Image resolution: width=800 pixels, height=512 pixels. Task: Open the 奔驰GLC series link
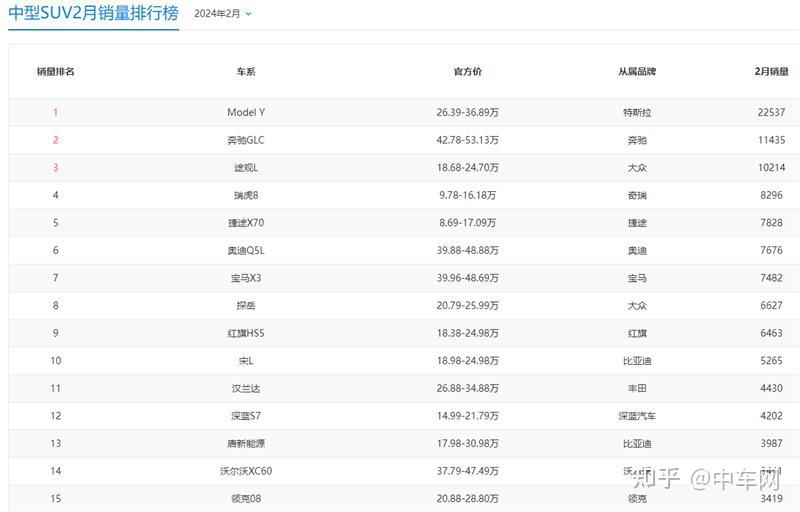(246, 140)
